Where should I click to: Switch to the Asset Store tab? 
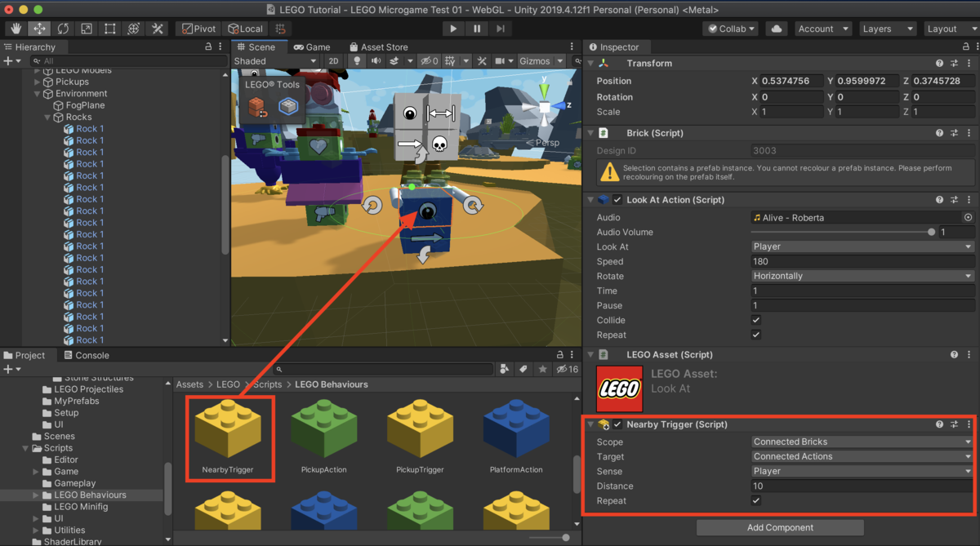tap(378, 47)
